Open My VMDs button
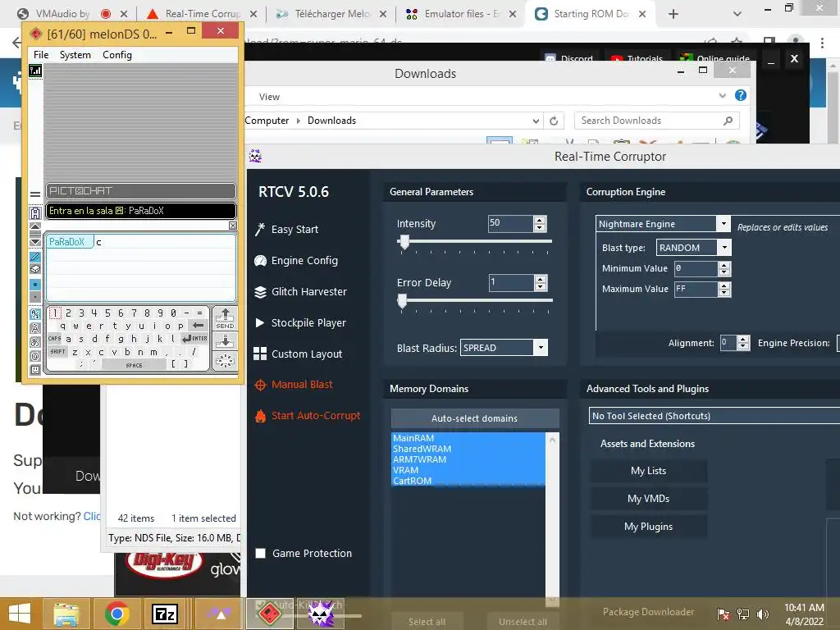 pyautogui.click(x=648, y=499)
